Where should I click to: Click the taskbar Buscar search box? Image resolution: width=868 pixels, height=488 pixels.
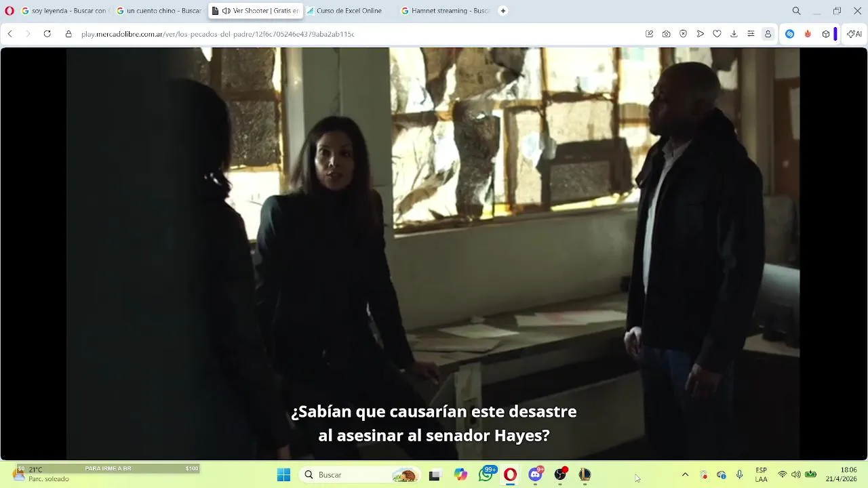pyautogui.click(x=359, y=474)
